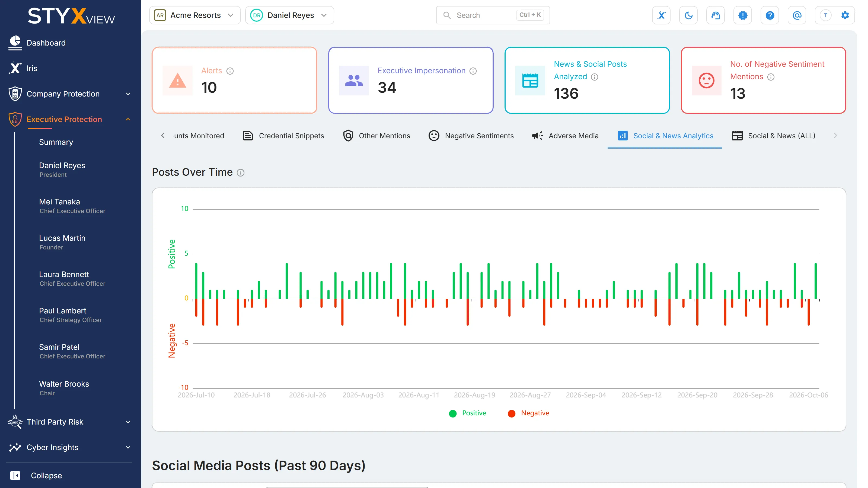Click Negative Sentiment Mentions info icon

coord(771,77)
